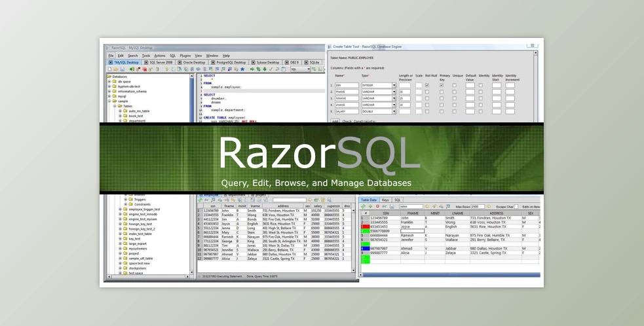Viewport: 644px width, 326px height.
Task: Click the ADDRESS column header in Table Data
Action: 496,213
